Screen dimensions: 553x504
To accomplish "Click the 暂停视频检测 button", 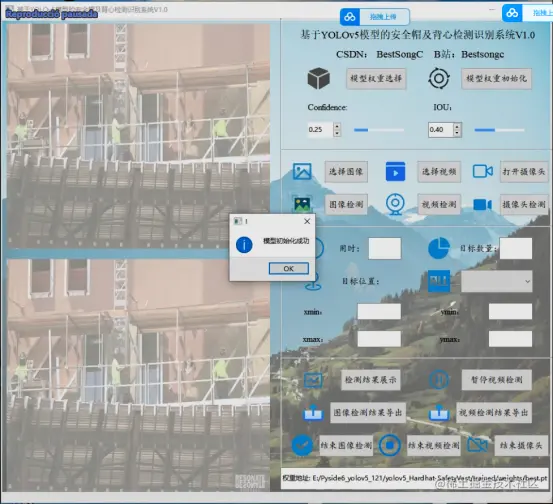I will click(x=497, y=380).
